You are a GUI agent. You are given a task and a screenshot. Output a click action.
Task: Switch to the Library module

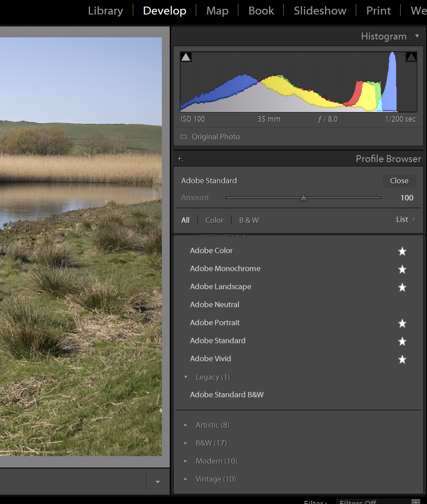click(105, 11)
